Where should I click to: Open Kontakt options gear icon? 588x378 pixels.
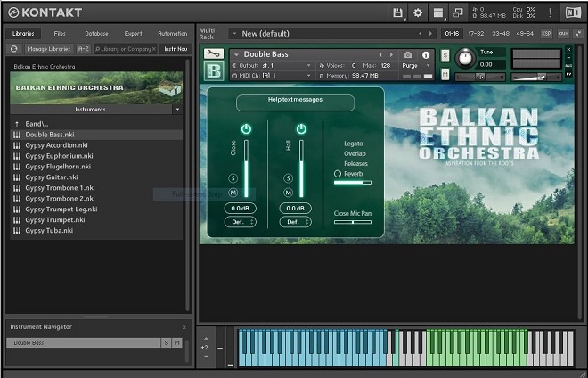418,12
